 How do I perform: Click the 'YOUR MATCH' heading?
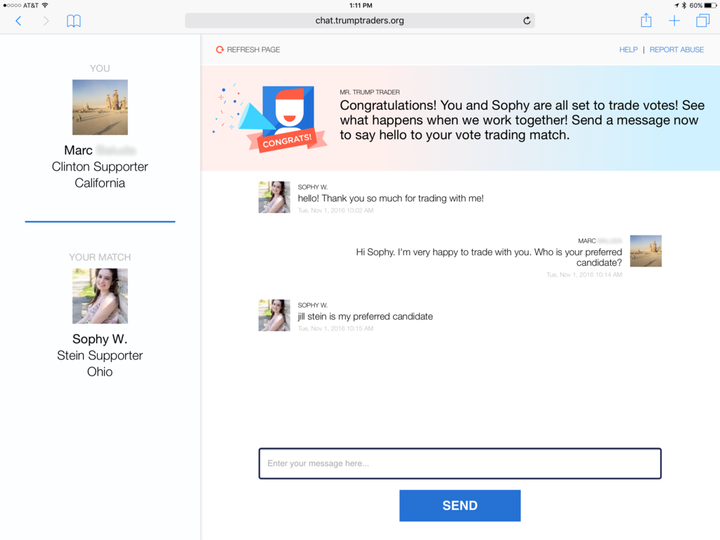[100, 257]
